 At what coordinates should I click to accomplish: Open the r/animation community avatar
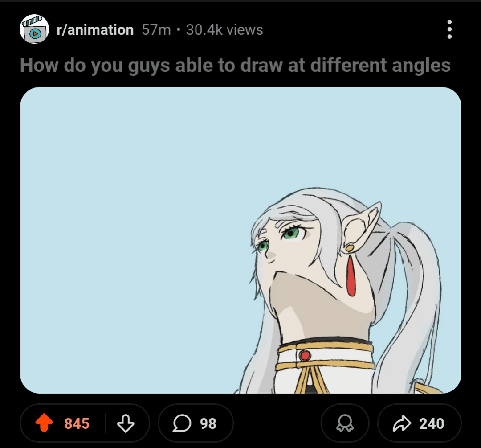click(x=34, y=29)
